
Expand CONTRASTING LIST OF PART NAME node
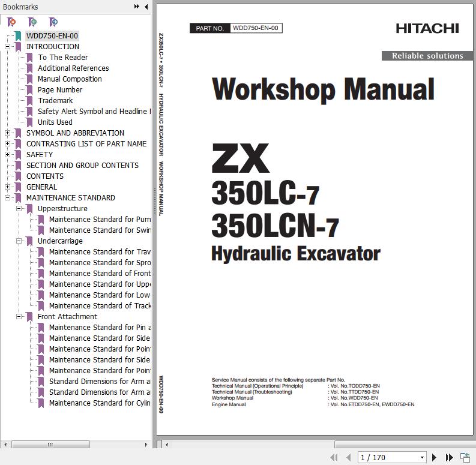pyautogui.click(x=7, y=143)
